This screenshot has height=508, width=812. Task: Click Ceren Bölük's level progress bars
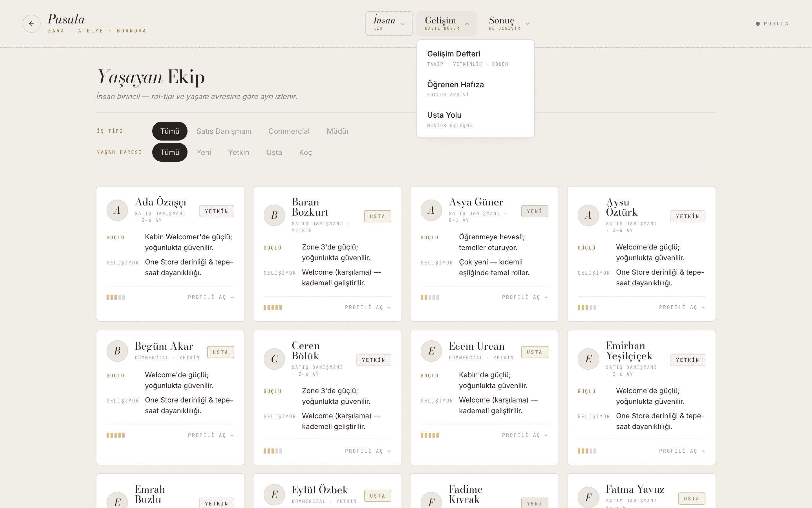click(273, 451)
